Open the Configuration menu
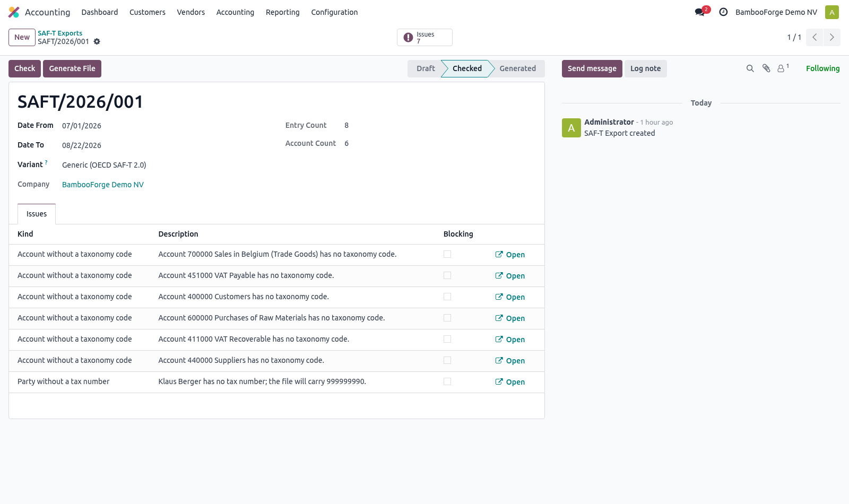This screenshot has height=504, width=849. tap(334, 12)
